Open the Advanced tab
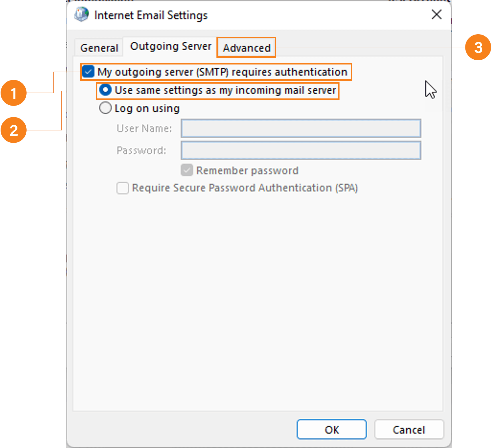 (246, 48)
